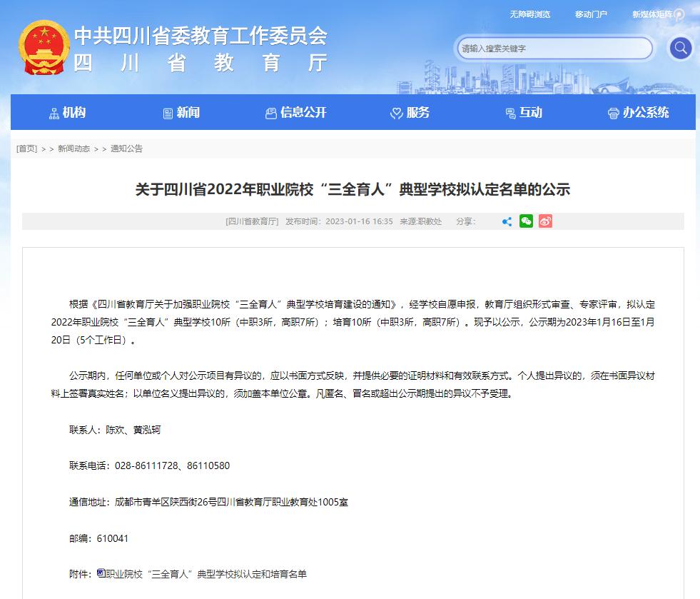Click the magnifier search button
The height and width of the screenshot is (599, 700).
680,48
